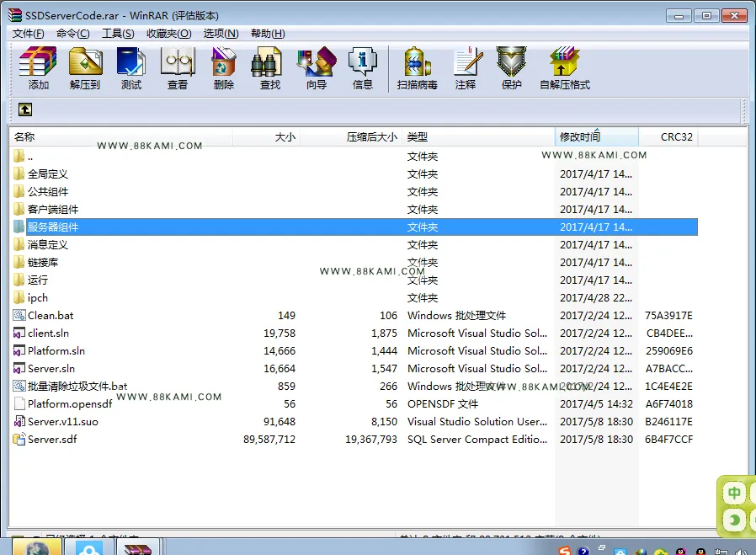Click 自解压格式 (SFX) toolbar icon

pyautogui.click(x=565, y=68)
